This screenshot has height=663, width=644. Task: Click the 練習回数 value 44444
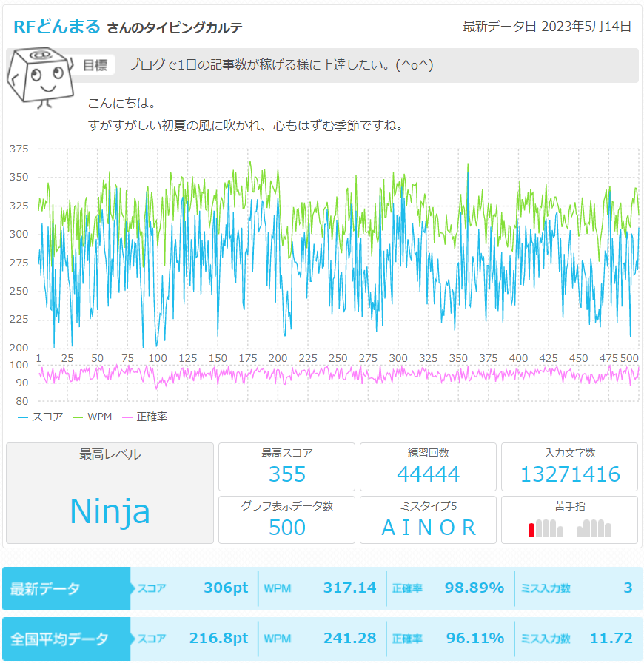coord(428,474)
